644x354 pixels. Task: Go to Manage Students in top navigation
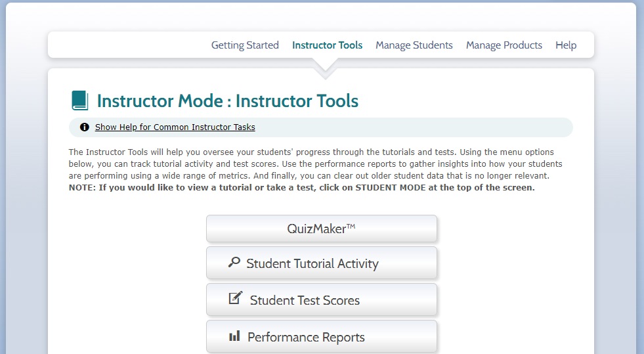coord(414,45)
